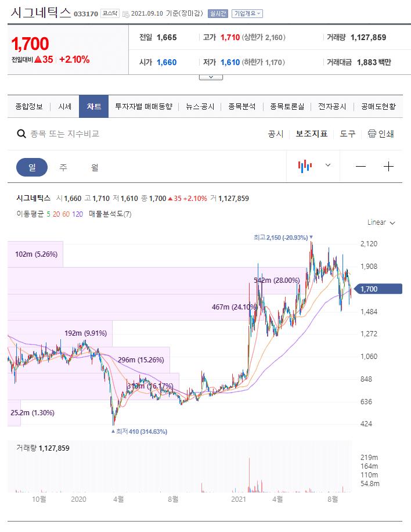Screen dimensions: 411x532
Task: Click the 저가 1,610 value
Action: click(230, 62)
